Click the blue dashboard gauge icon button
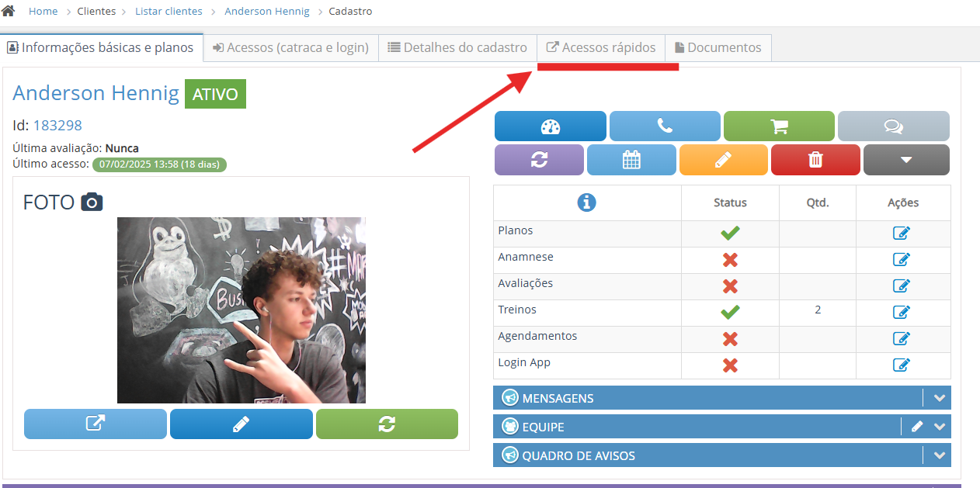 (x=550, y=126)
